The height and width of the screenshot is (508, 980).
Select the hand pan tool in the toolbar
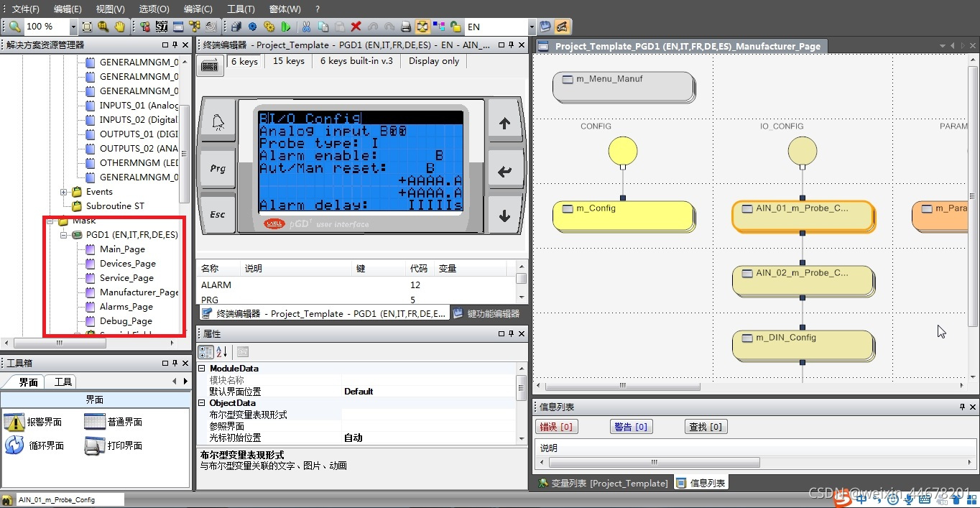point(119,26)
